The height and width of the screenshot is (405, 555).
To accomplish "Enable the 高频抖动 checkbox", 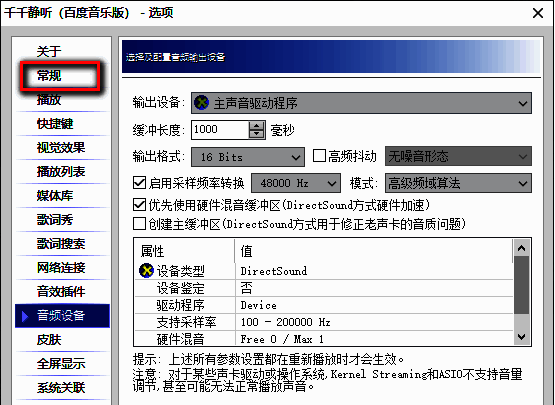I will pyautogui.click(x=319, y=156).
